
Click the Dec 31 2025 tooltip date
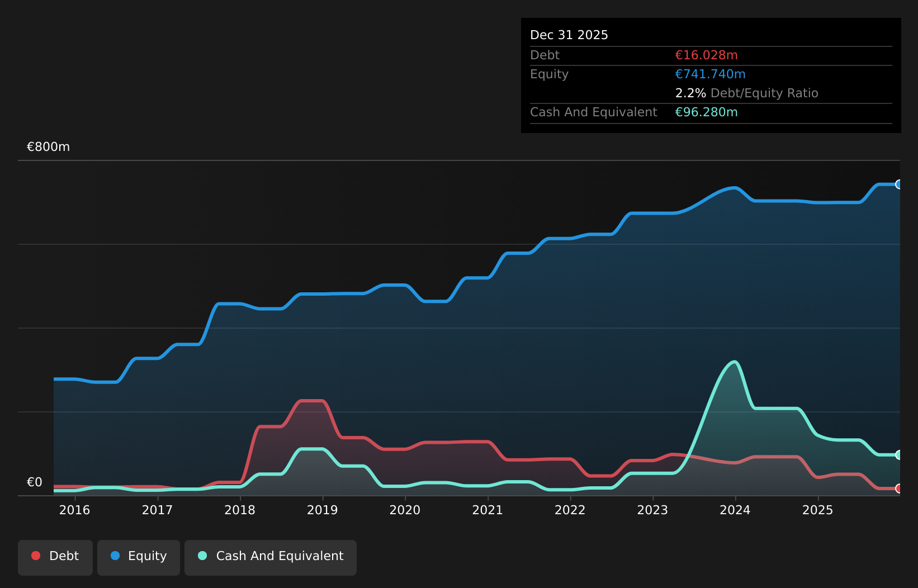(569, 35)
